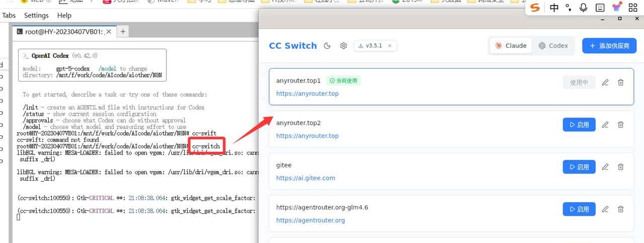Viewport: 644px width, 243px height.
Task: Enable the anyrouter.top2 provider
Action: tap(579, 124)
